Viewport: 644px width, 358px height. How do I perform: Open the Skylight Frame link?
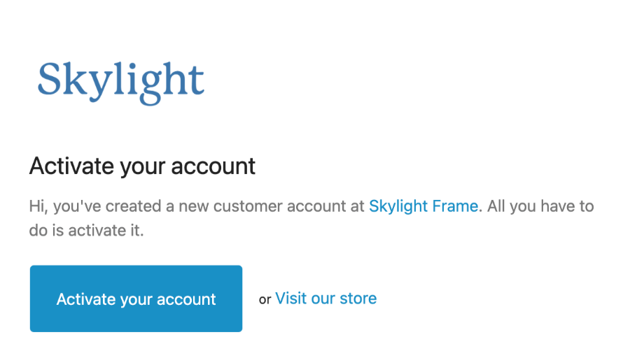tap(423, 206)
